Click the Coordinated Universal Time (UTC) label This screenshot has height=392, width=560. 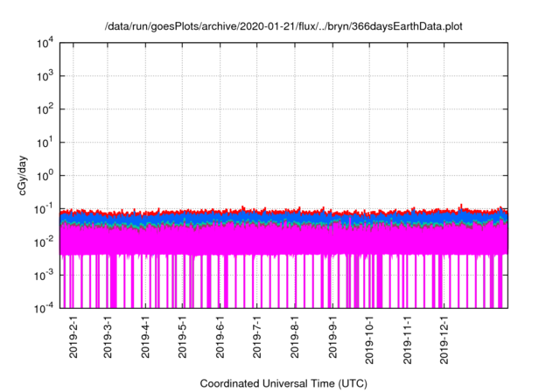(x=283, y=383)
